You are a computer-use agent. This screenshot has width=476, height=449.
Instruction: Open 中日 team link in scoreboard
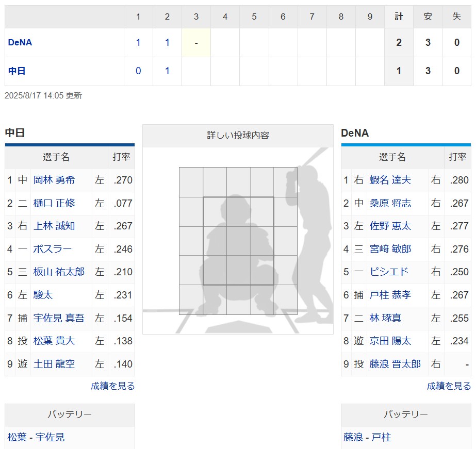coord(17,71)
